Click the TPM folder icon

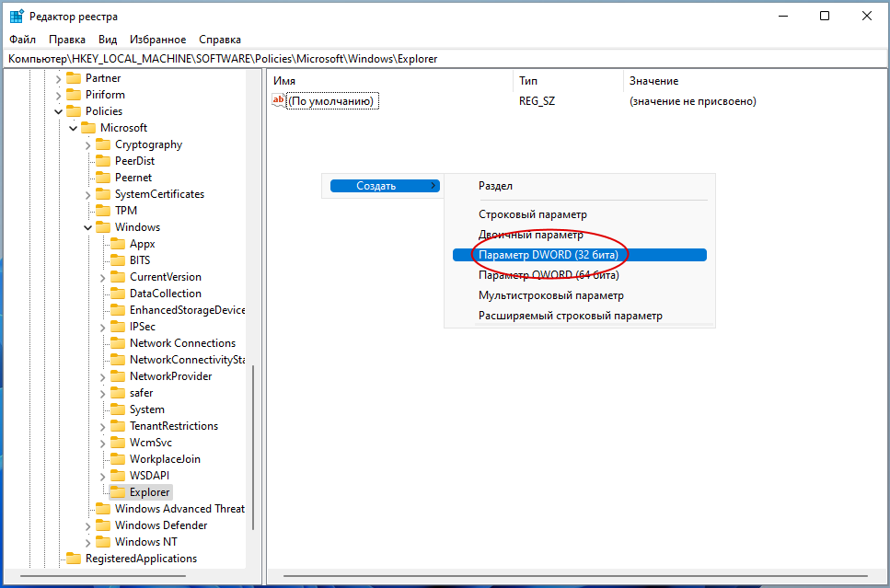(103, 210)
